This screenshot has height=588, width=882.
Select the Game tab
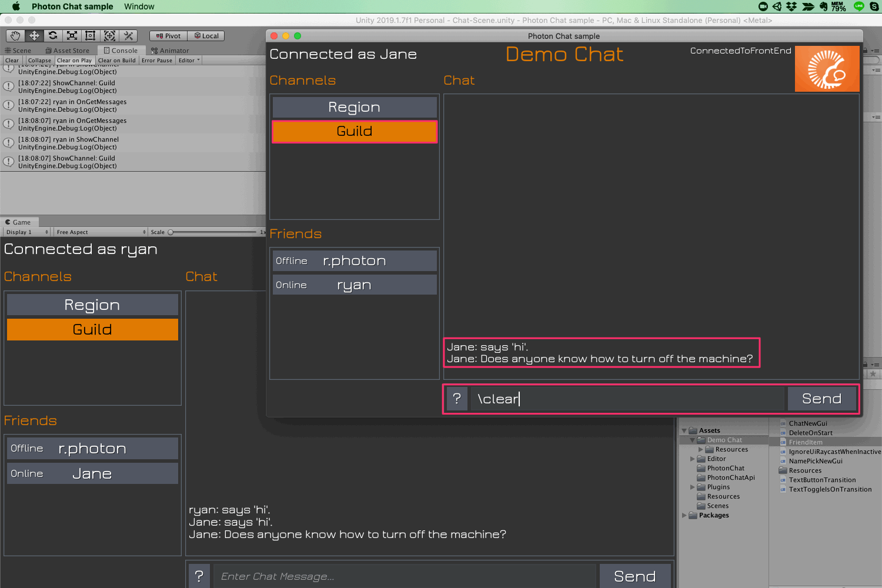pyautogui.click(x=18, y=222)
